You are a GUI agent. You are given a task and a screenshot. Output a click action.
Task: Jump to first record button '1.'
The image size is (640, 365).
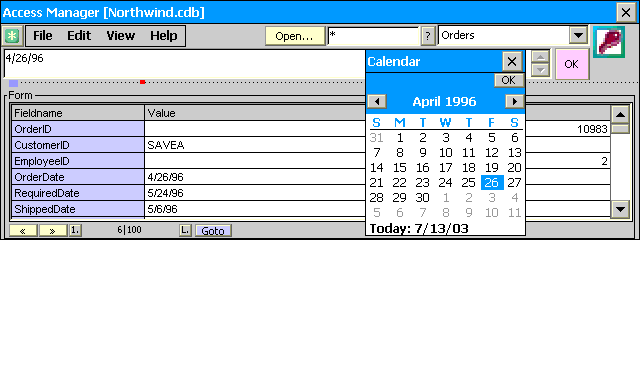coord(75,230)
